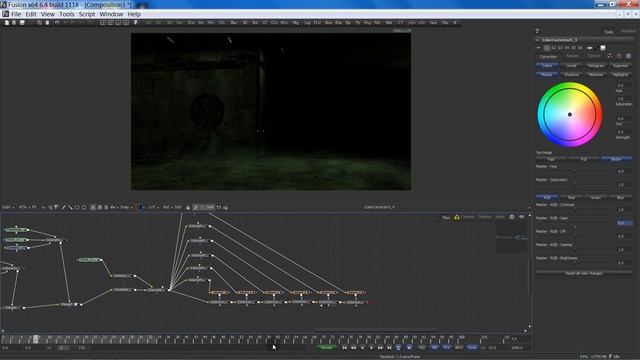The image size is (640, 360).
Task: Open the Some render quality dropdown
Action: pyautogui.click(x=472, y=348)
